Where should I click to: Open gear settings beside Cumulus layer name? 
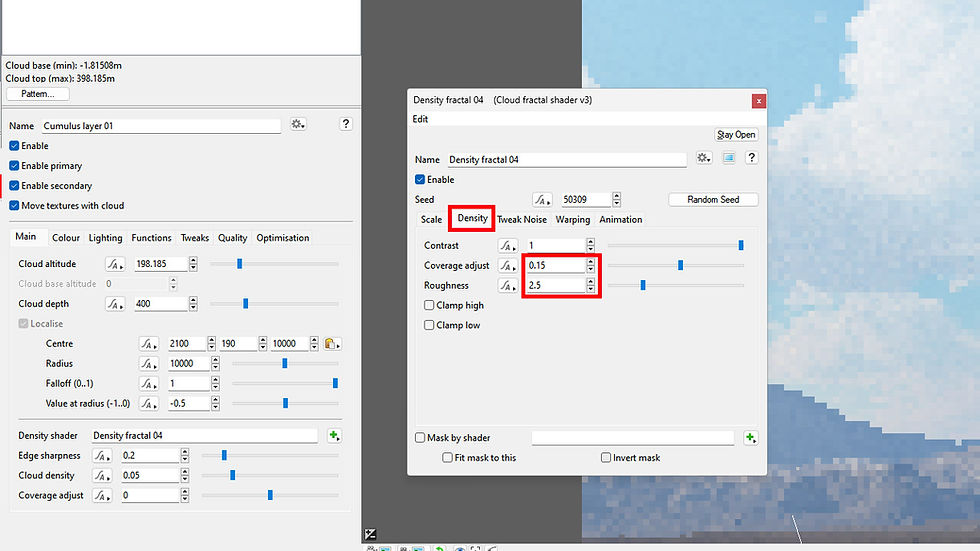[298, 124]
